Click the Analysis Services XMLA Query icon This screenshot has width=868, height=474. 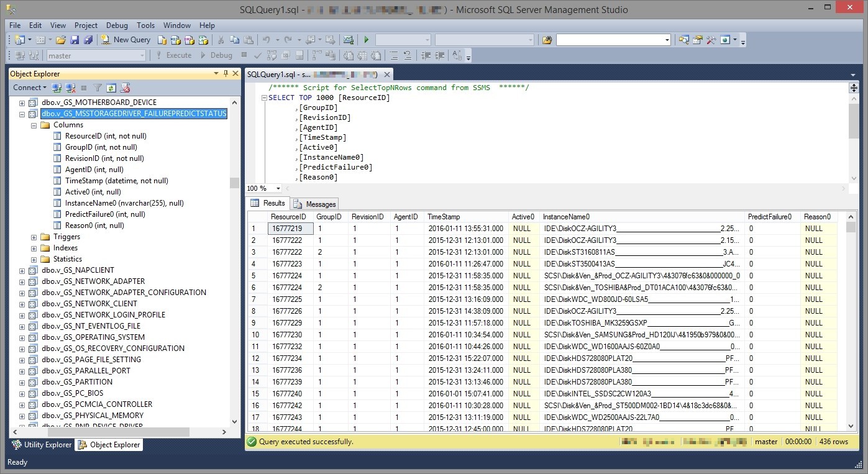click(x=203, y=40)
